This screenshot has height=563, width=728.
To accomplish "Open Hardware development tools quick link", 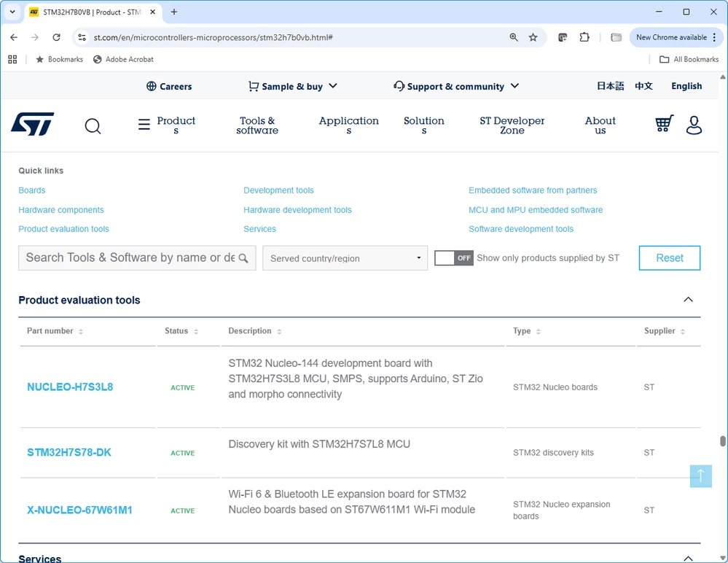I will coord(297,210).
